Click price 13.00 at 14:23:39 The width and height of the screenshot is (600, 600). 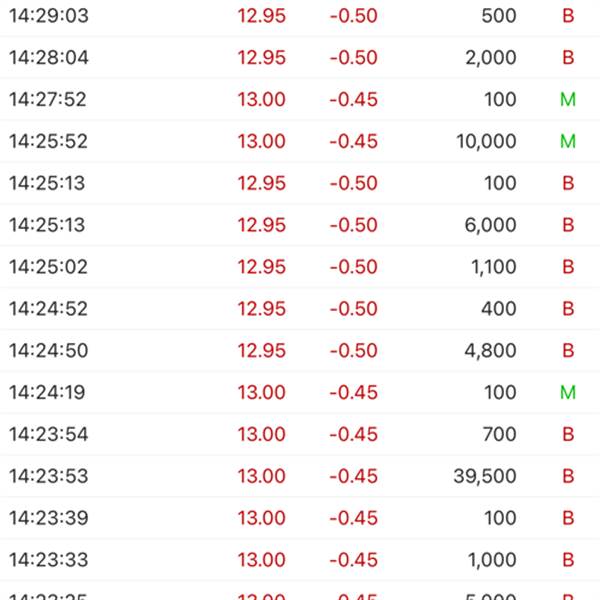tap(262, 518)
